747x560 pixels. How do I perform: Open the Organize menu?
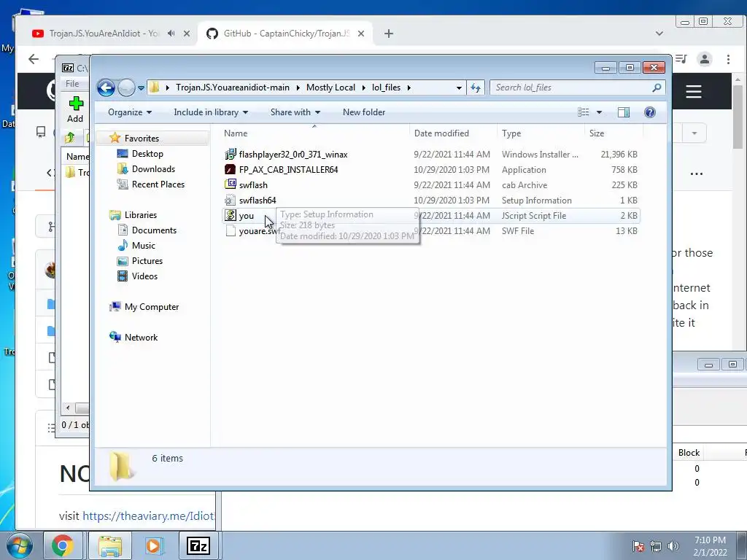[130, 112]
